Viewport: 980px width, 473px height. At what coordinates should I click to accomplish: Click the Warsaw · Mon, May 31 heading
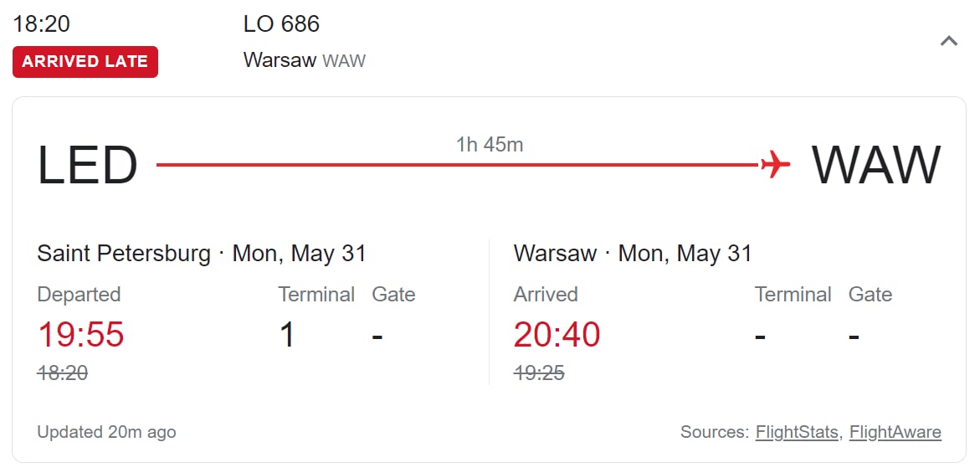point(633,254)
